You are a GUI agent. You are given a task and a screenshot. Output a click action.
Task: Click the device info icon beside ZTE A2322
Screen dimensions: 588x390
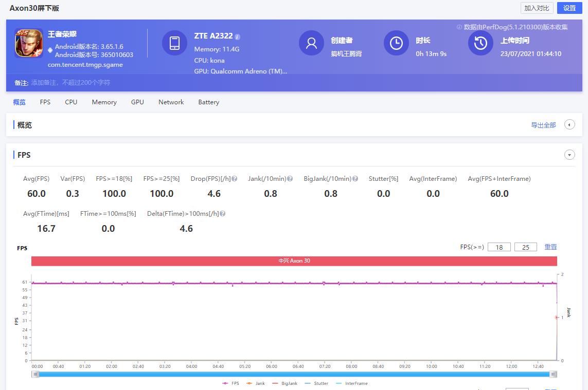(x=238, y=36)
